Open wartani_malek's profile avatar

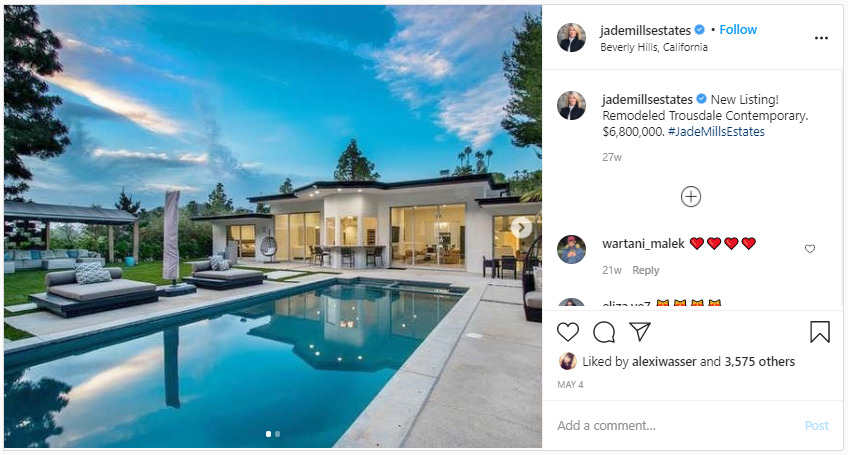[571, 249]
